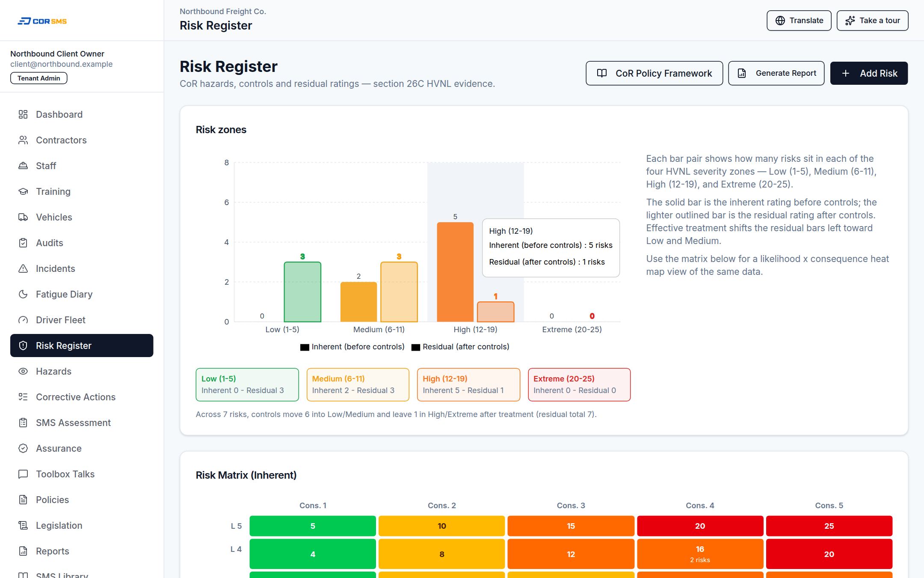Click the orange matrix cell showing 15
The width and height of the screenshot is (924, 578).
571,526
